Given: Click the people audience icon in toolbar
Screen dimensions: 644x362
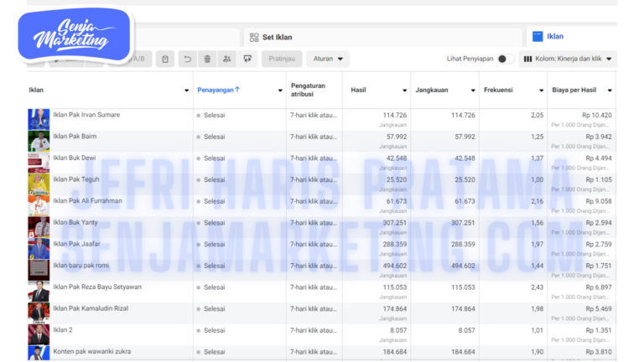Looking at the screenshot, I should [x=227, y=59].
